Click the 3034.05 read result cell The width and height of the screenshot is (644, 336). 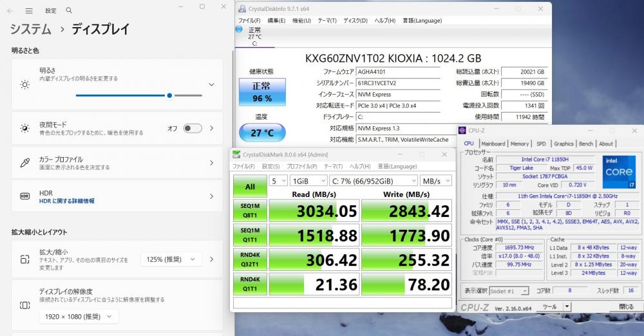point(314,210)
